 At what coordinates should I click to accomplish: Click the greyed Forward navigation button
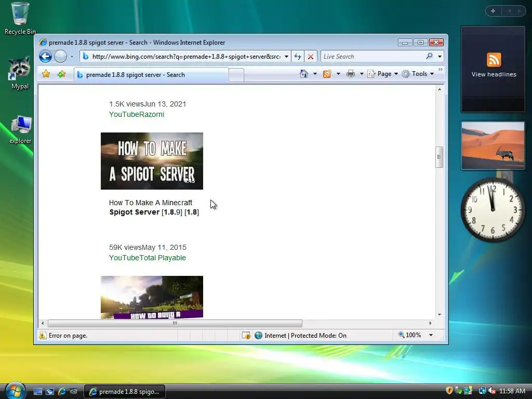pyautogui.click(x=60, y=56)
